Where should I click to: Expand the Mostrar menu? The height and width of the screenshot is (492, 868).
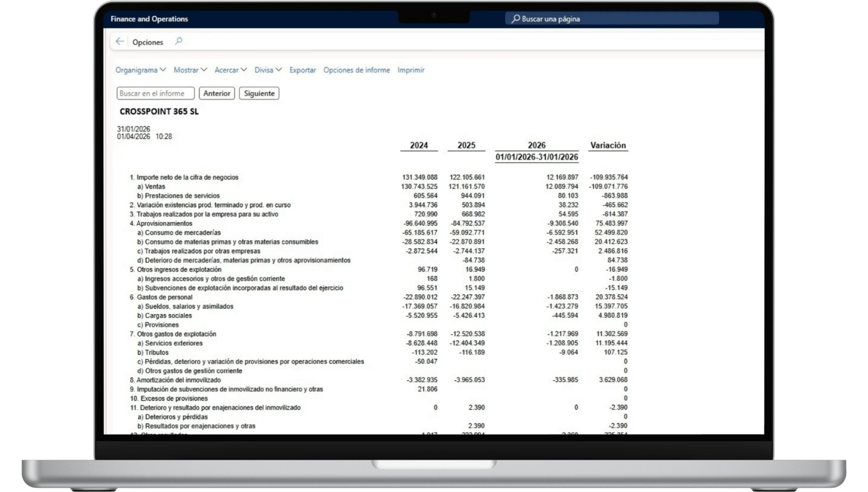(x=190, y=70)
